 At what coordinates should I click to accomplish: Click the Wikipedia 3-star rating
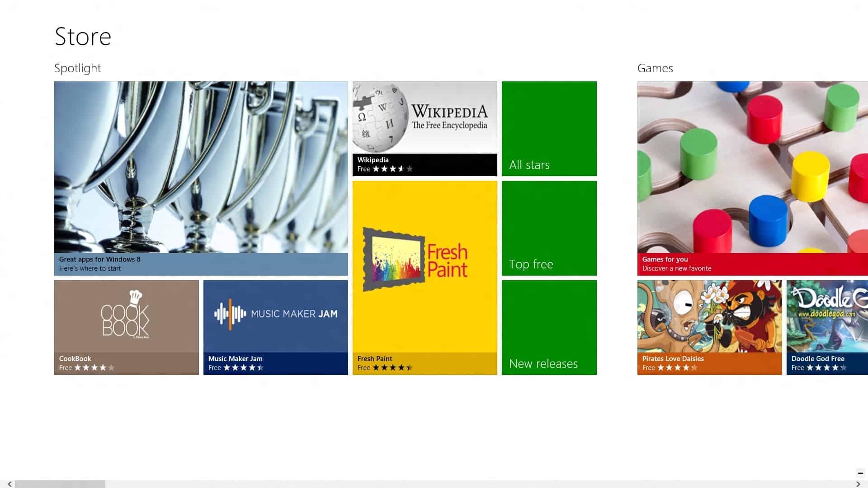[393, 169]
